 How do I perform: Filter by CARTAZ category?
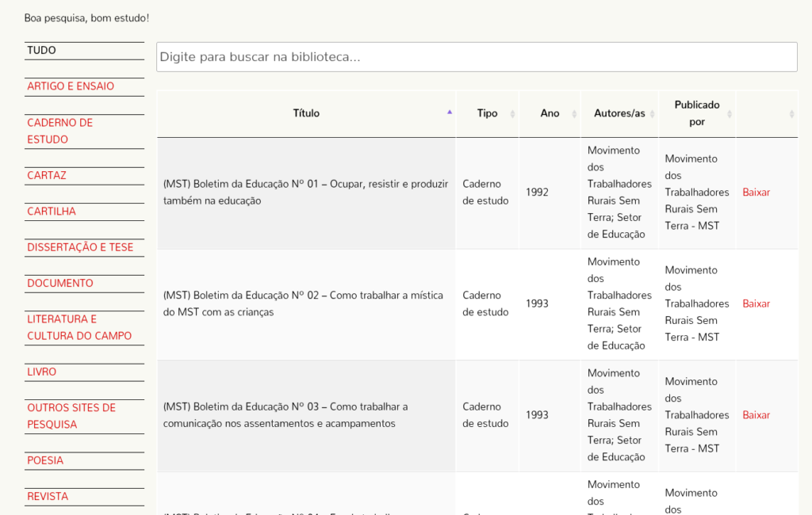tap(47, 175)
